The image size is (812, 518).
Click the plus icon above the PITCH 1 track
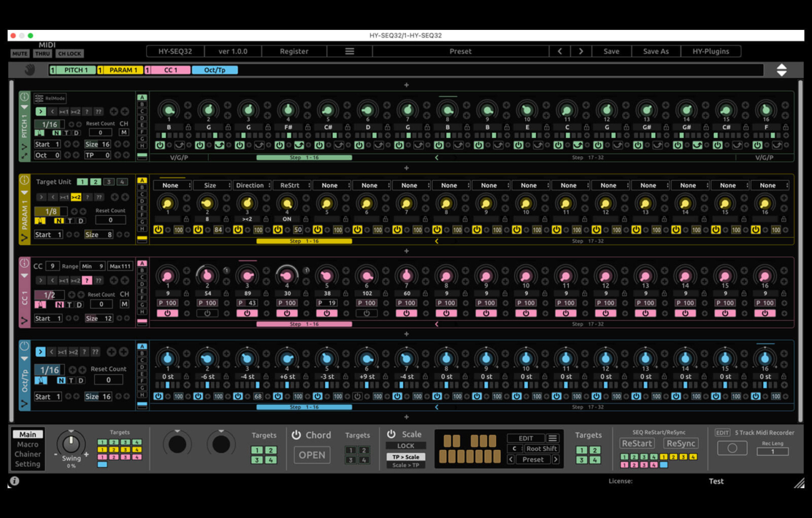click(406, 86)
